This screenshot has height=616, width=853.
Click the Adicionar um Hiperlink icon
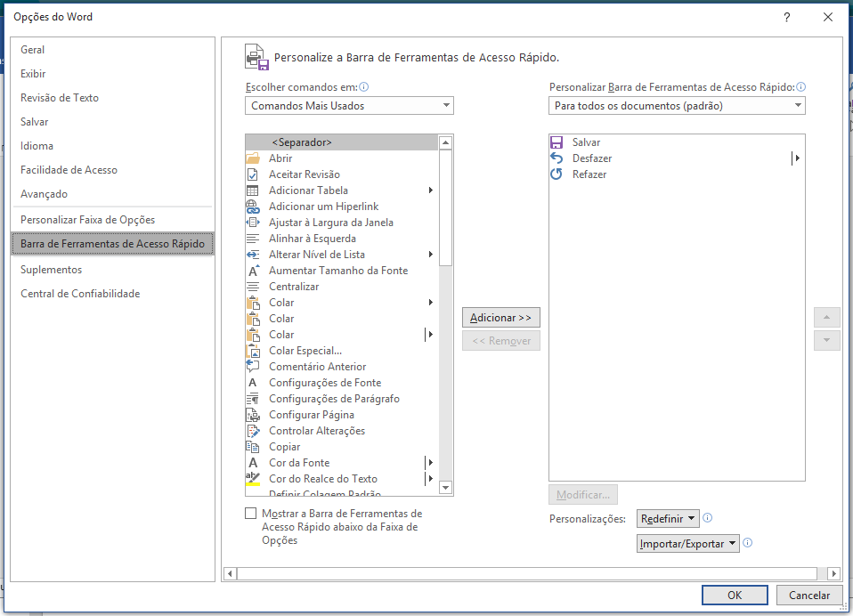pos(252,207)
